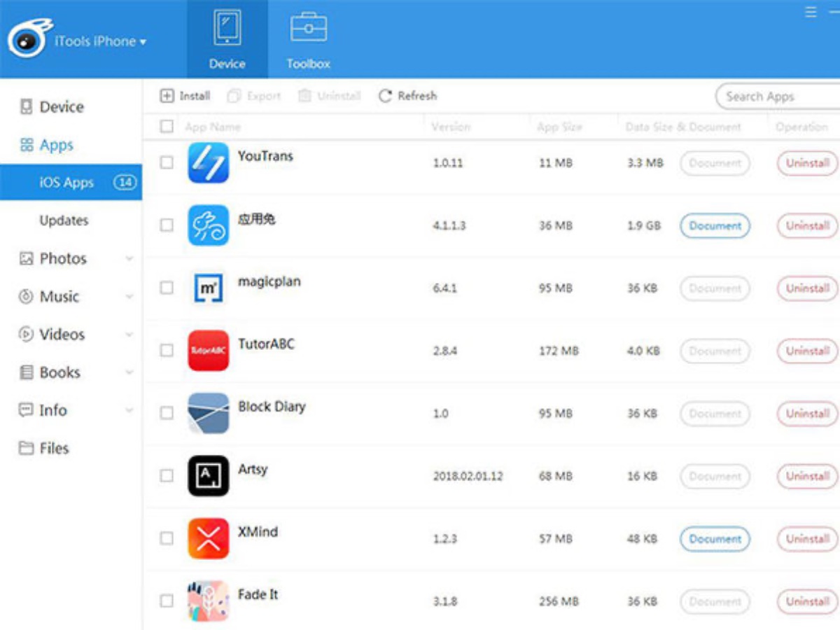
Task: Toggle the select-all apps checkbox
Action: pos(167,127)
